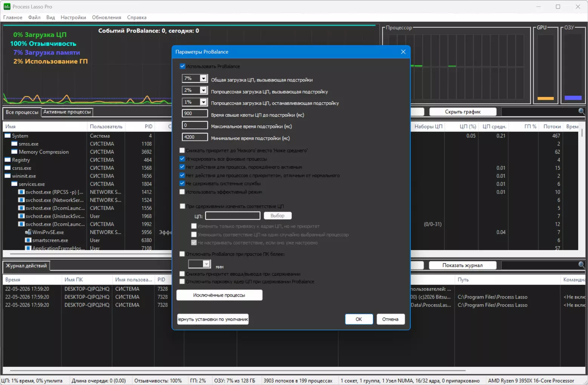Switch to Активные процессы tab
Viewport: 588px width, 385px height.
point(67,112)
